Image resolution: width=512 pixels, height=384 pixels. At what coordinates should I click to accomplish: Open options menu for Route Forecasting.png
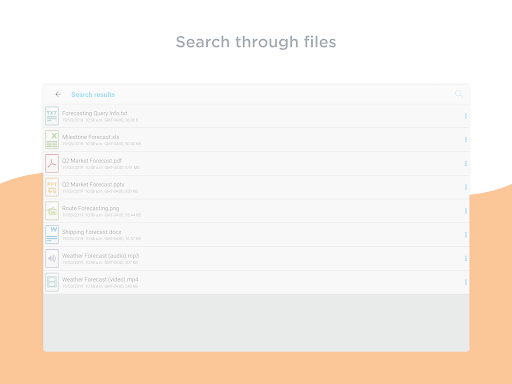click(x=466, y=211)
